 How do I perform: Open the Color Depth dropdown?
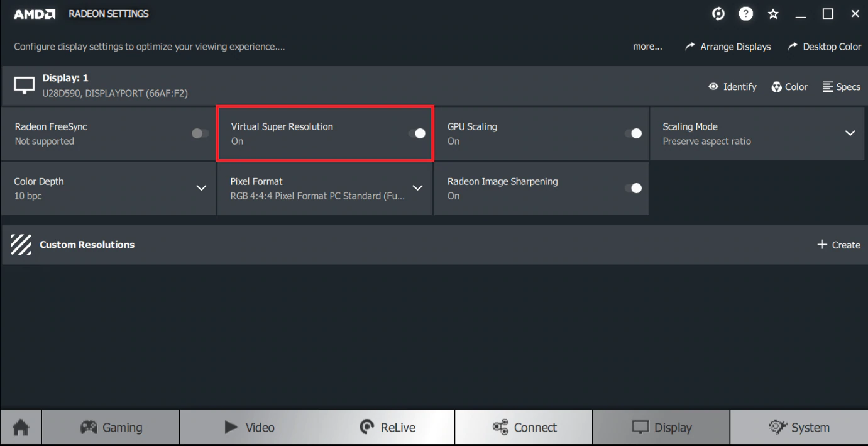[x=201, y=188]
